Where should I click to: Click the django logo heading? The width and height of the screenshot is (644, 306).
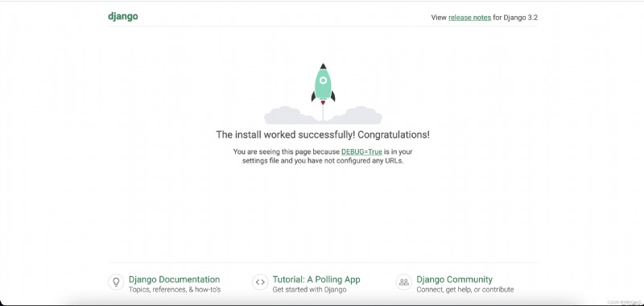pos(123,16)
